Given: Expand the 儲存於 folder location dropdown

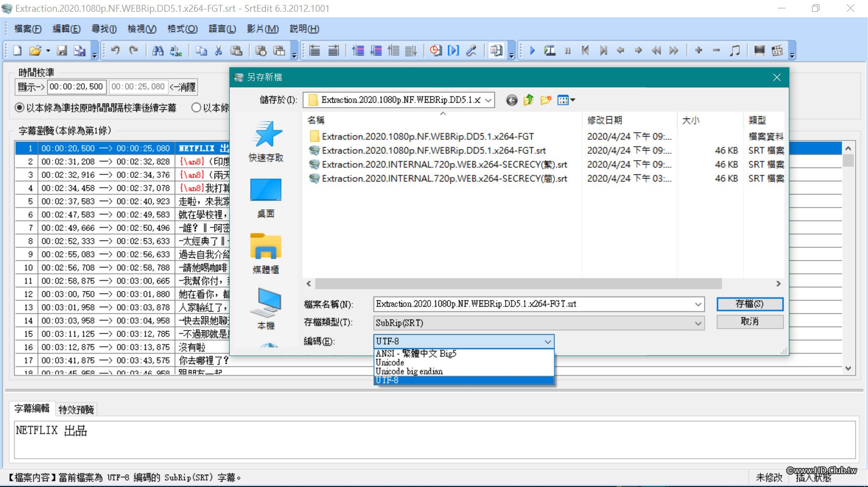Looking at the screenshot, I should coord(488,100).
